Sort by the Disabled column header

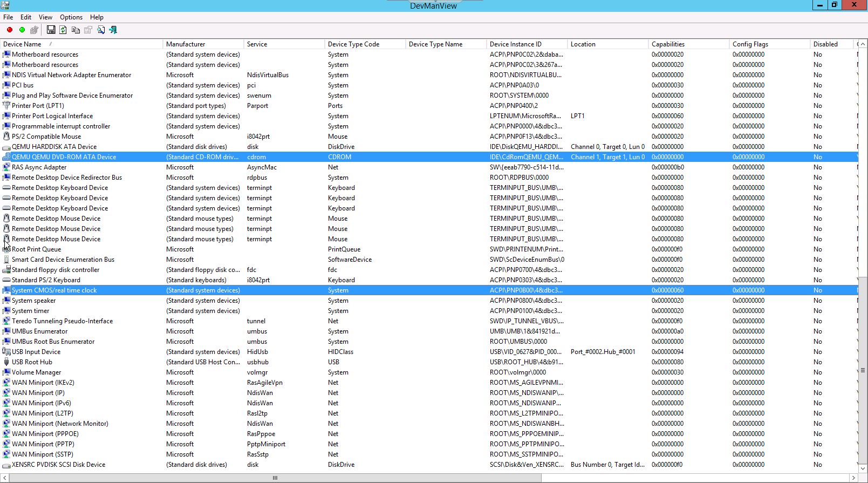click(x=831, y=44)
